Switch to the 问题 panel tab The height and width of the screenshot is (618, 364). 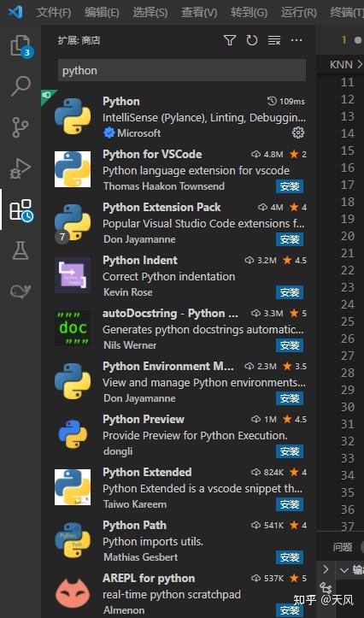343,547
